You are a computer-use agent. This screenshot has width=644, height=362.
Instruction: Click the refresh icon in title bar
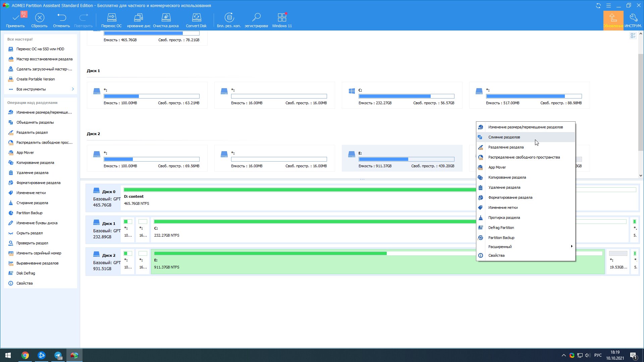(598, 6)
